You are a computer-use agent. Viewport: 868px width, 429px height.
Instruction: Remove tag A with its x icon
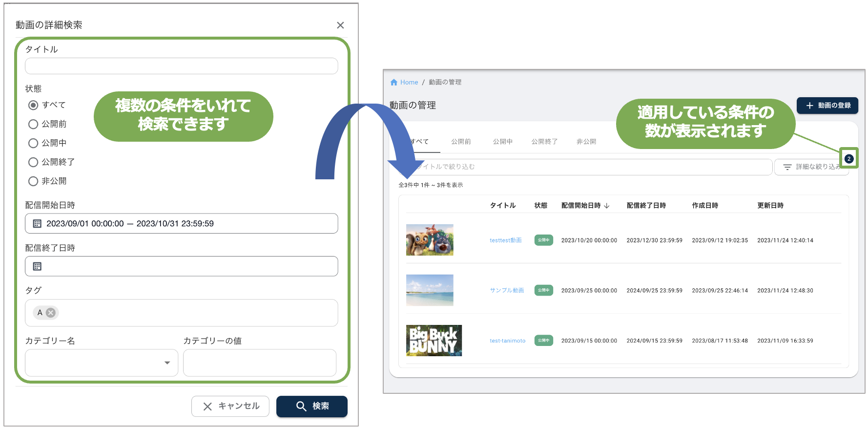51,313
